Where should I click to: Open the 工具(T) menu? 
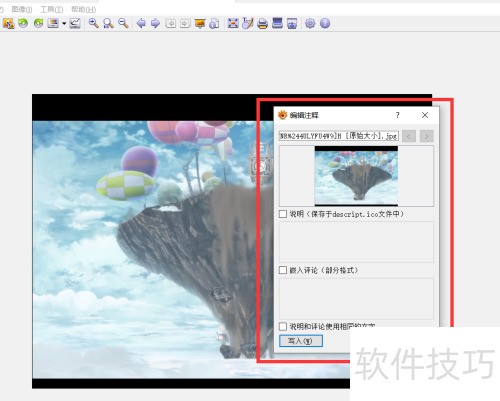point(52,9)
